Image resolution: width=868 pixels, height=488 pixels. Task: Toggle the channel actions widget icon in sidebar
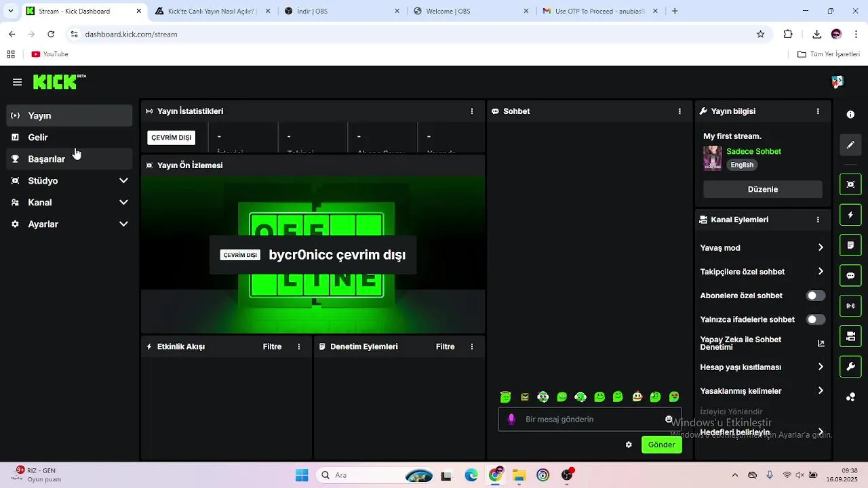(x=850, y=336)
